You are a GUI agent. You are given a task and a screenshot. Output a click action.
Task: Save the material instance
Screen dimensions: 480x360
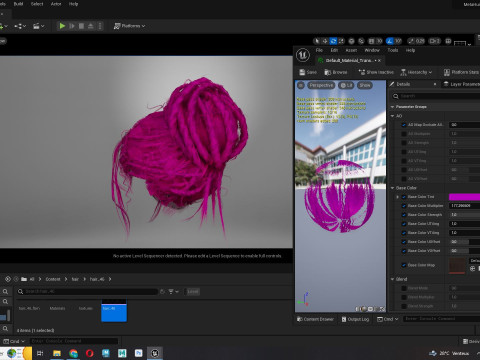coord(308,72)
